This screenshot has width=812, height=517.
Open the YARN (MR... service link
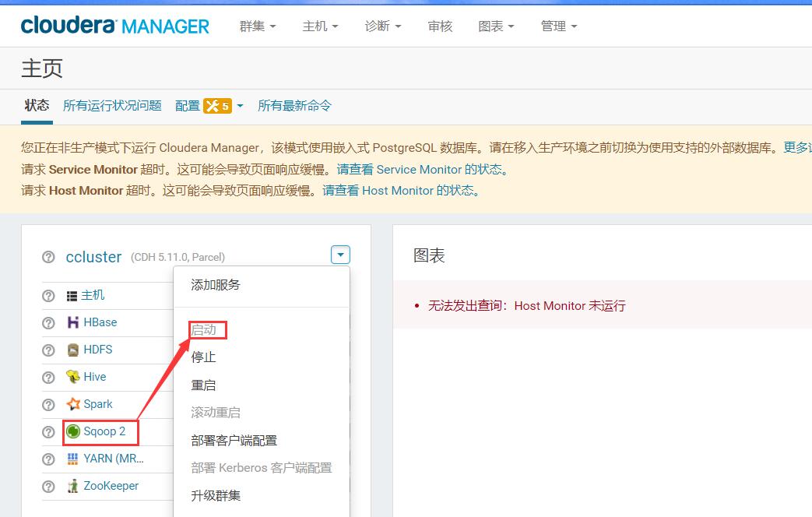[x=114, y=459]
